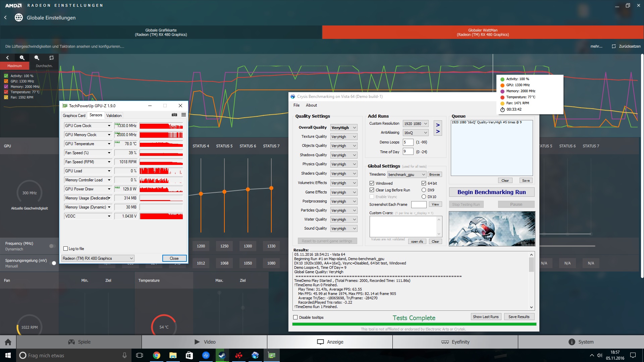Toggle the Spannungsregelung Manuell switch

pos(53,263)
